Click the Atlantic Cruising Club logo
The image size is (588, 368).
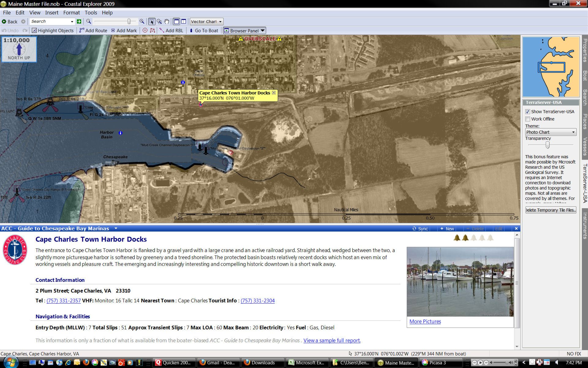(x=15, y=250)
